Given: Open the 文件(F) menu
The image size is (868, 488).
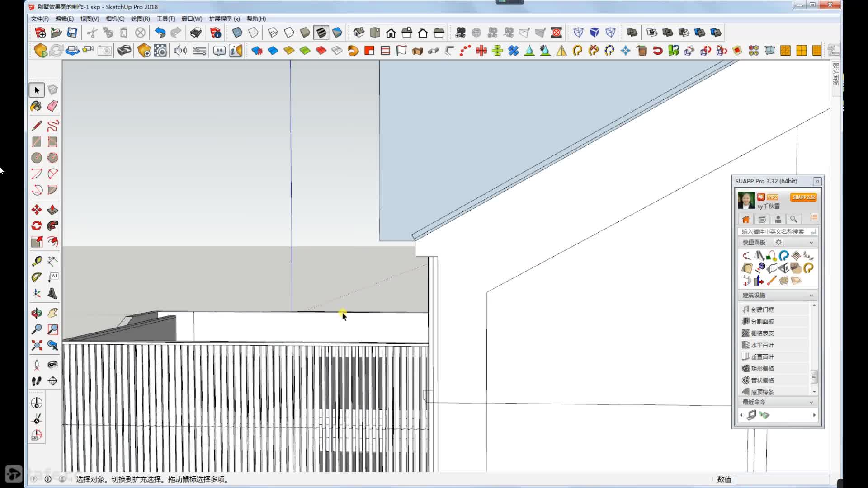Looking at the screenshot, I should point(40,19).
